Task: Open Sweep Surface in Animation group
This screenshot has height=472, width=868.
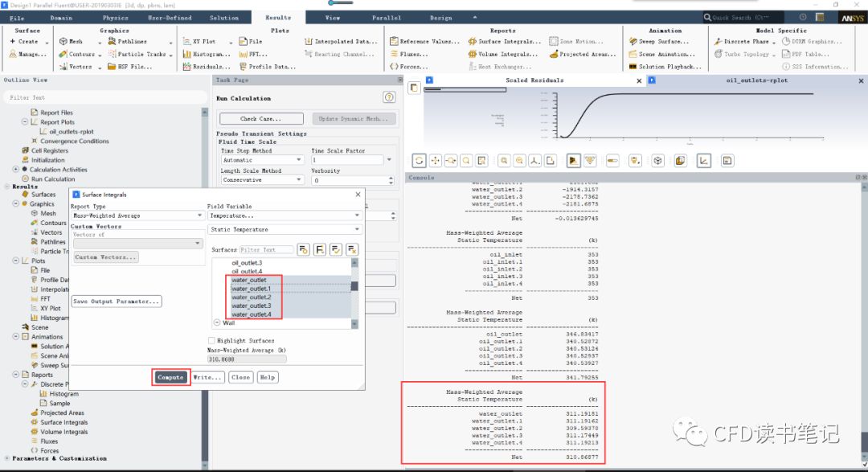Action: click(659, 42)
